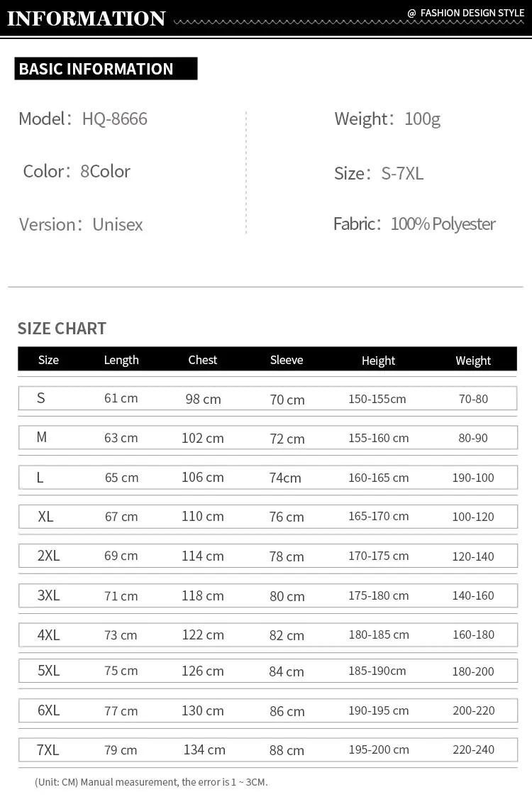This screenshot has width=532, height=797.
Task: Click the @ FASHION DESIGN STYLE text
Action: coord(465,13)
